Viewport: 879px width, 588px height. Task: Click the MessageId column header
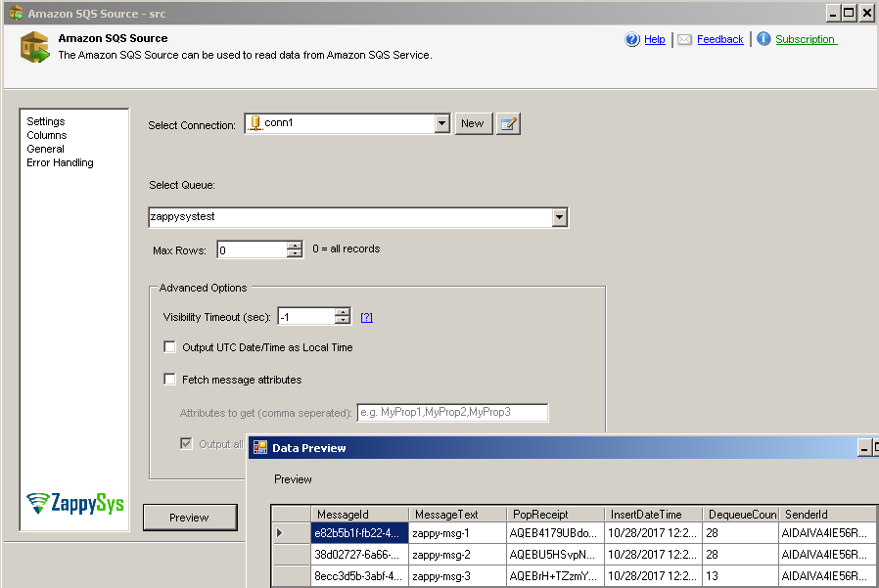[360, 514]
